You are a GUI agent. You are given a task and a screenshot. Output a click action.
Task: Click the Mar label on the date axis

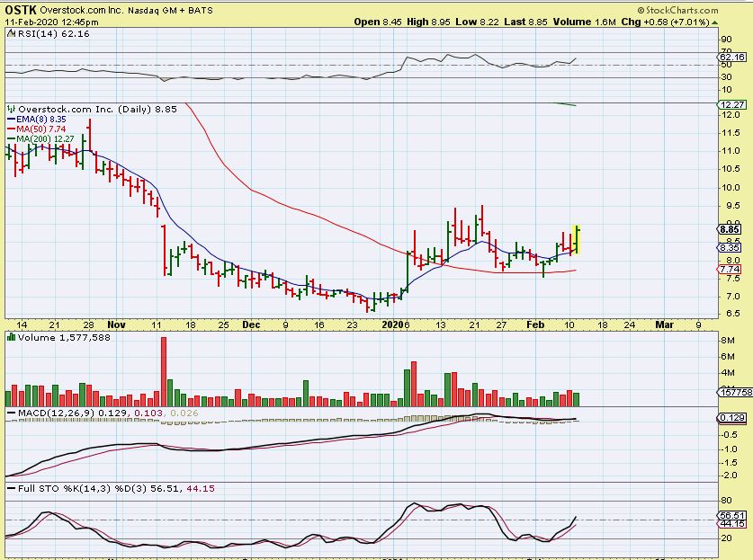[x=665, y=324]
